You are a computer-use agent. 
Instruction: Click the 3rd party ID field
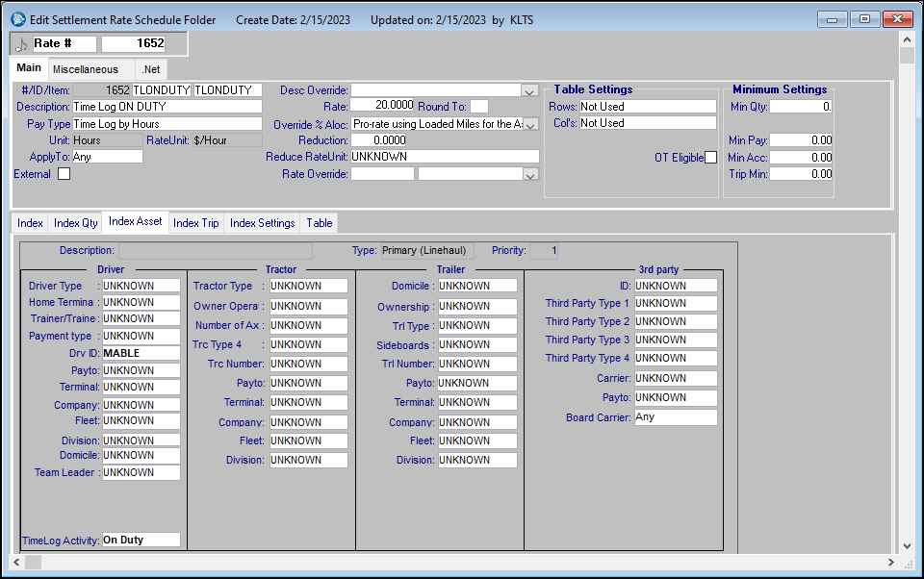coord(676,286)
